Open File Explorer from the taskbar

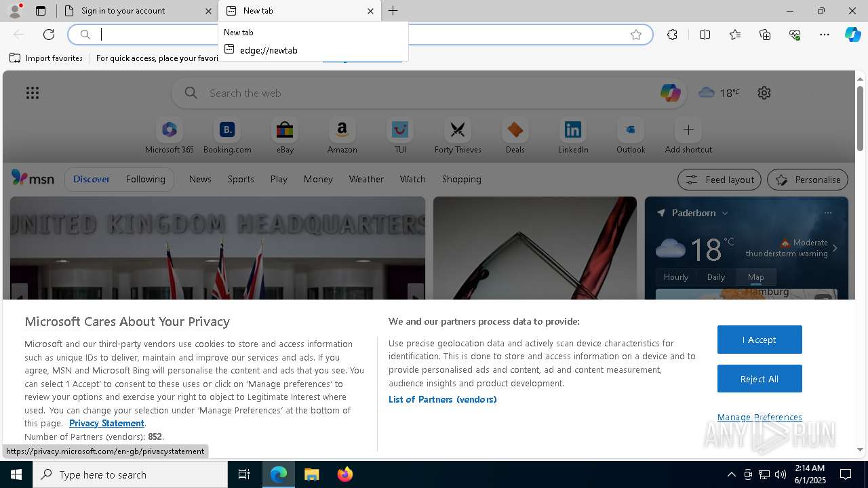tap(311, 474)
